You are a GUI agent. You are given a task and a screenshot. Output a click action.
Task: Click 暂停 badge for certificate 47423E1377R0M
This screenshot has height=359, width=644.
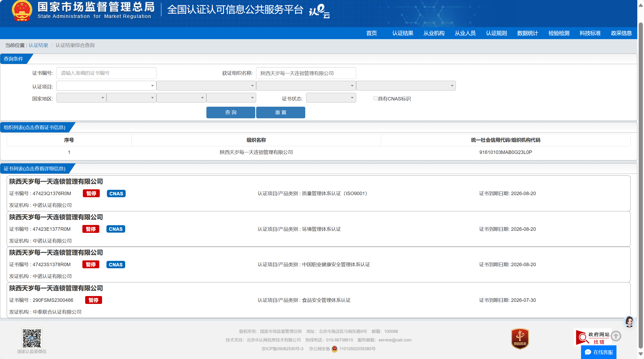91,229
